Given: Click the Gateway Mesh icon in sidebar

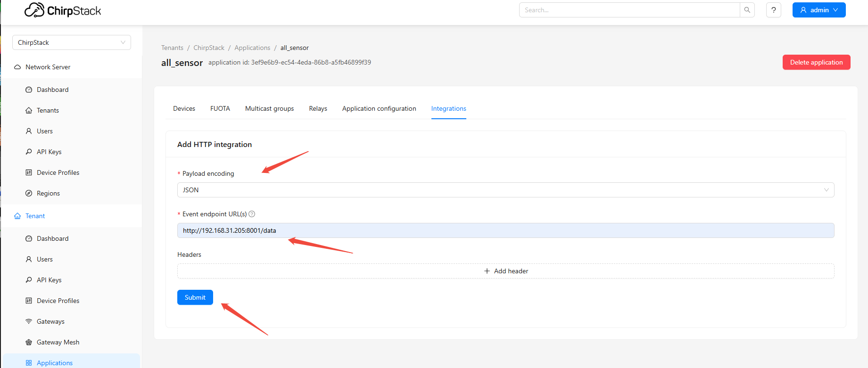Looking at the screenshot, I should pyautogui.click(x=29, y=342).
